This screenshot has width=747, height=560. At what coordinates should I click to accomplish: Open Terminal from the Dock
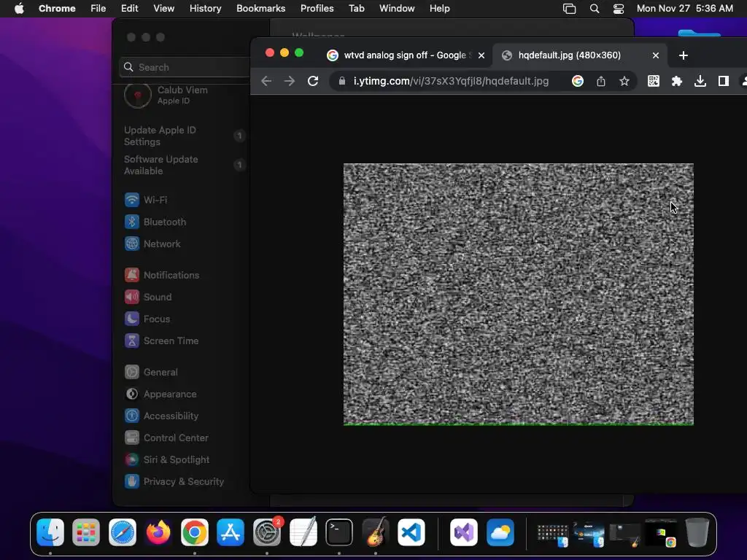pyautogui.click(x=339, y=532)
